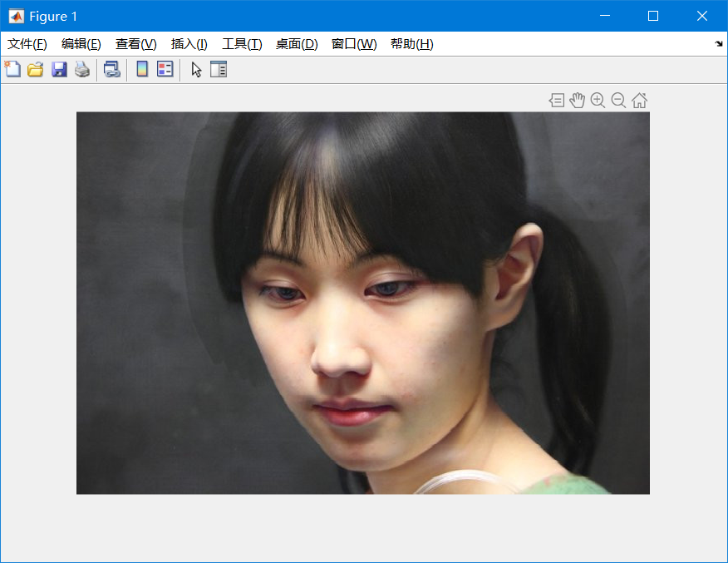Click the displayed portrait image
Image resolution: width=728 pixels, height=563 pixels.
pos(362,302)
